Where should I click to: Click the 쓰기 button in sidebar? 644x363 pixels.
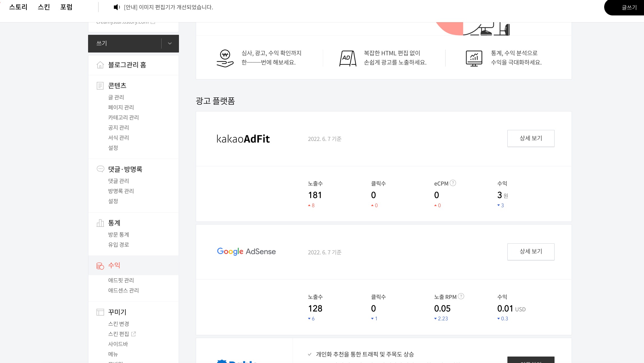pyautogui.click(x=125, y=44)
